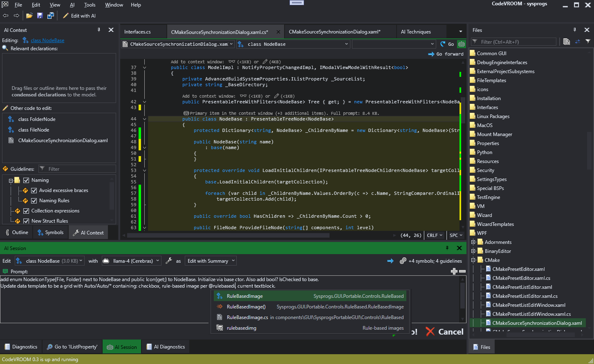Open the empty member dropdown in editor header
Viewport: 594px width, 364px height.
[x=394, y=44]
